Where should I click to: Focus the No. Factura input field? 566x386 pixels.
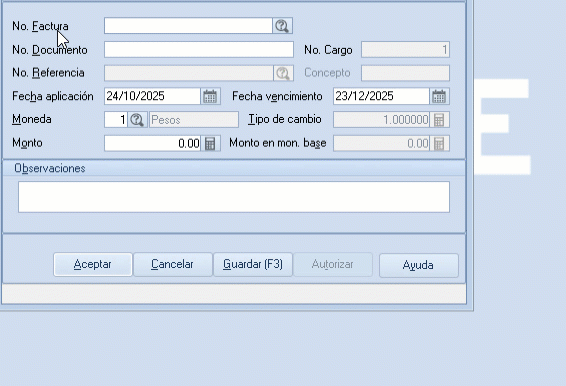pos(188,26)
